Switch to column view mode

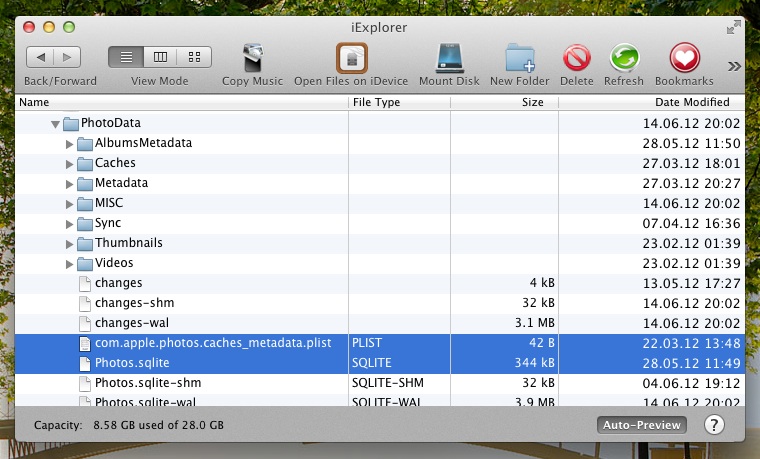coord(160,57)
